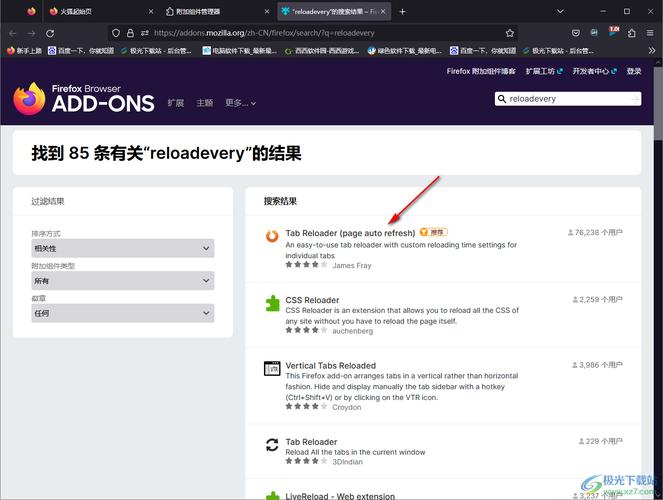
Task: Click the James Fray author name
Action: pos(352,265)
